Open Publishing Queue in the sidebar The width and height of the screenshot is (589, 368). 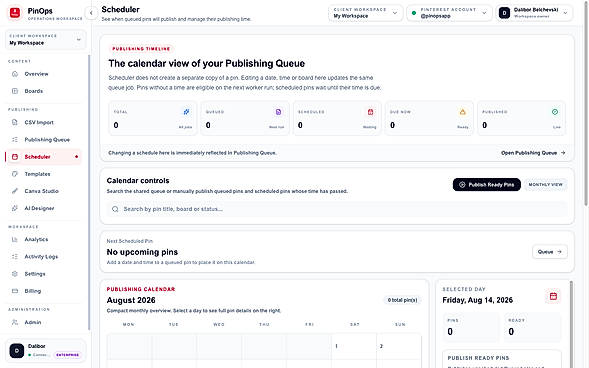coord(43,140)
